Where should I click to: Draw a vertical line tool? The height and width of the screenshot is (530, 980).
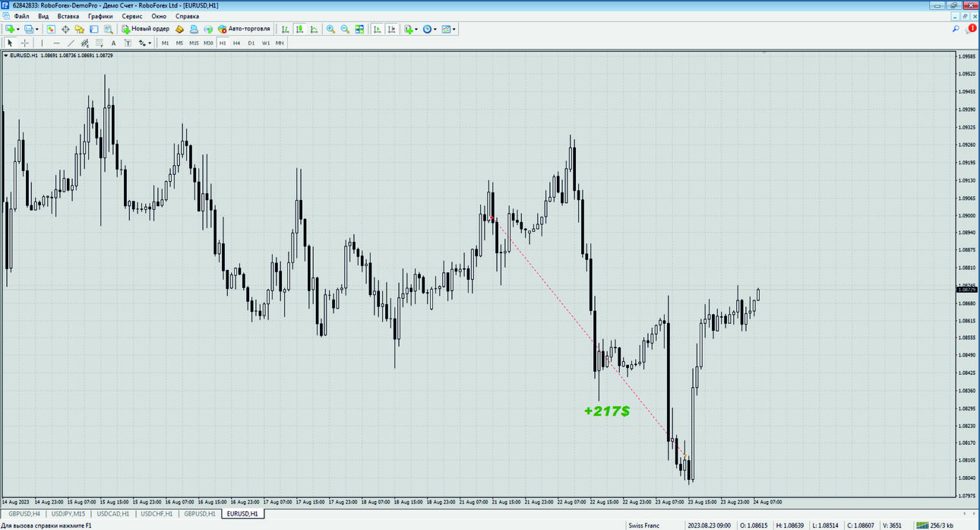(x=42, y=43)
